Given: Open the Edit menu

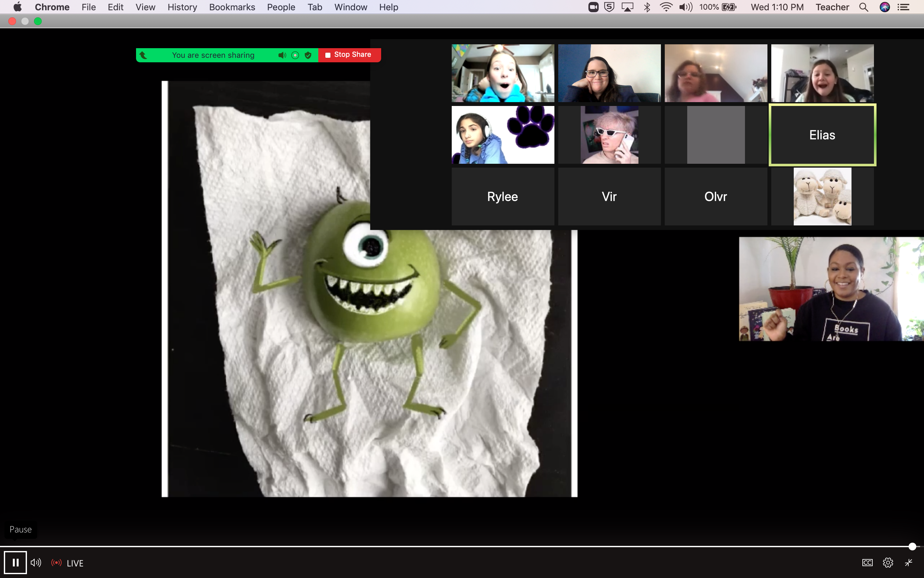Looking at the screenshot, I should point(115,7).
